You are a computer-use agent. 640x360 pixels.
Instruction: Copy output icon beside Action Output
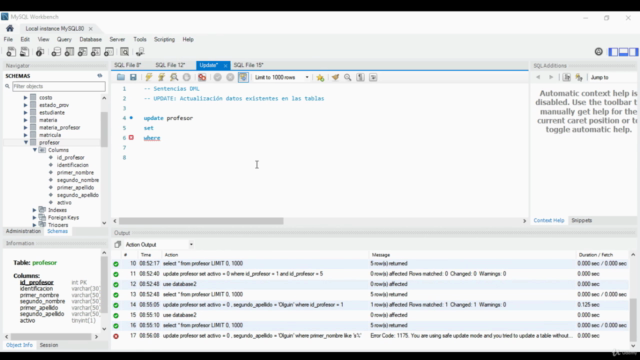[118, 244]
